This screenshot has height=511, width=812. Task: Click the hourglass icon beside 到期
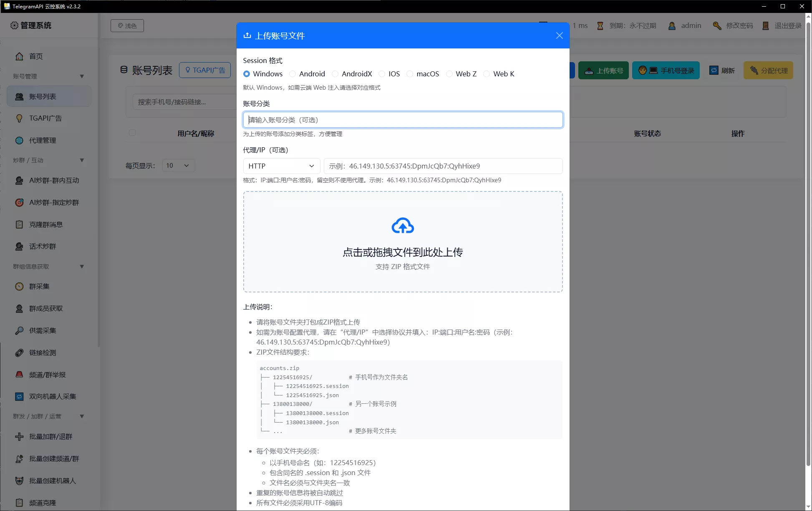[x=600, y=26]
